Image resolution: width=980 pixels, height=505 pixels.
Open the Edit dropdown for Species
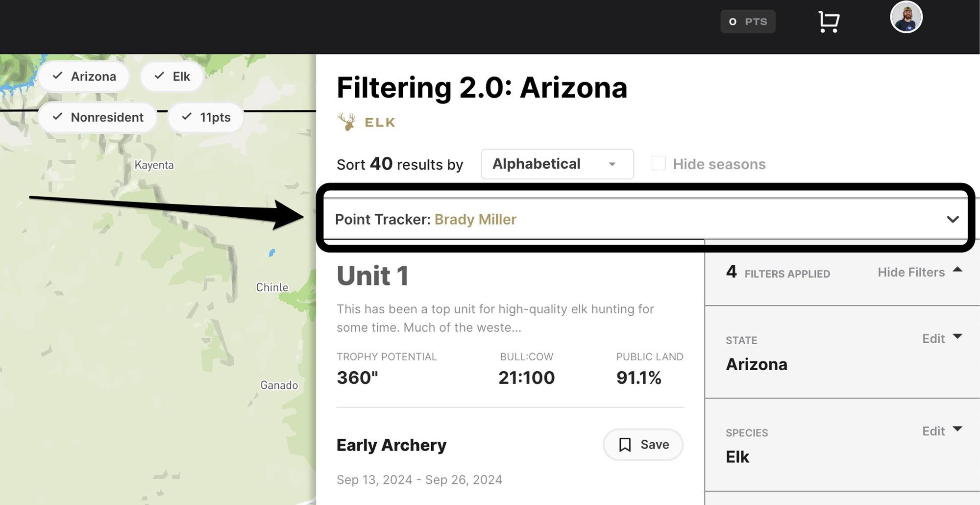click(x=942, y=431)
